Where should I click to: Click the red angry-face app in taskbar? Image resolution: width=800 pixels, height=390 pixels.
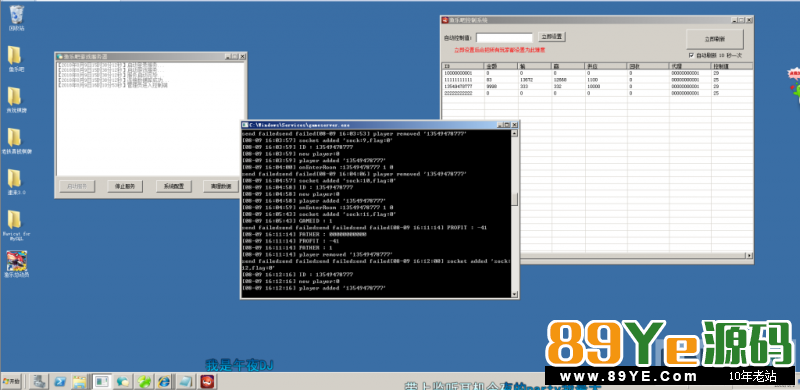[x=207, y=381]
